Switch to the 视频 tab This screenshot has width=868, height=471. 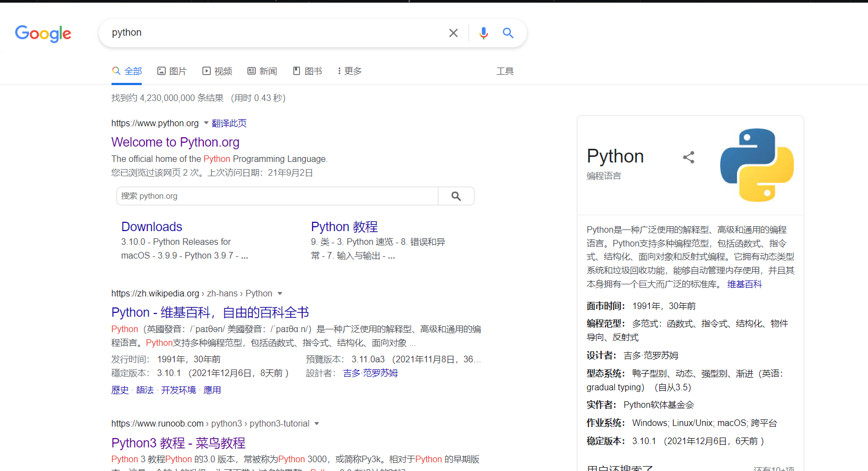(217, 71)
